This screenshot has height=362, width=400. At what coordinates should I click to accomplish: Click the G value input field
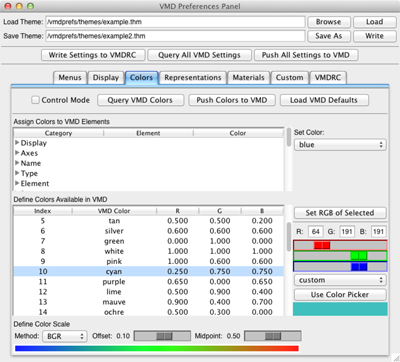point(347,231)
